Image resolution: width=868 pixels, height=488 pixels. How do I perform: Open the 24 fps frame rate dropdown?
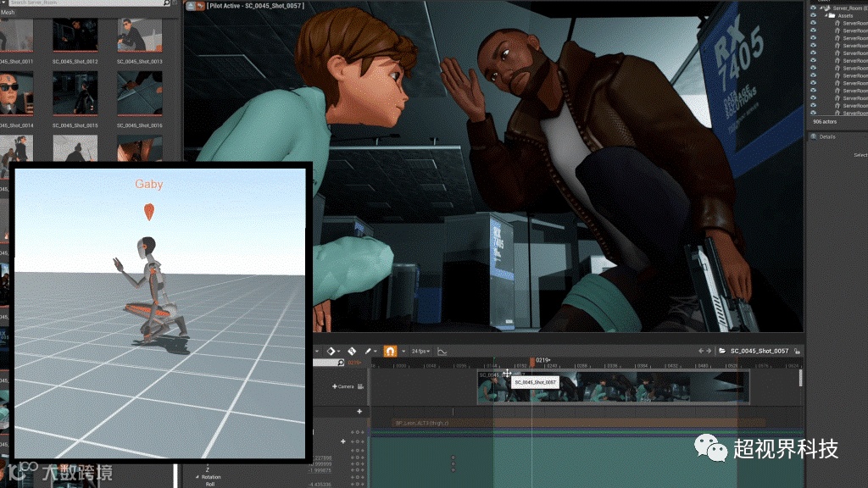pos(420,351)
